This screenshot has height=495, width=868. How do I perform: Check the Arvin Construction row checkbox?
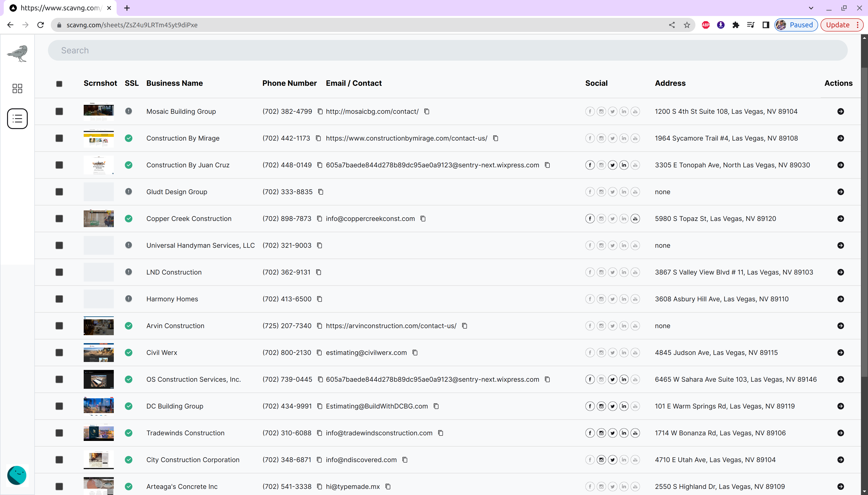pyautogui.click(x=59, y=326)
